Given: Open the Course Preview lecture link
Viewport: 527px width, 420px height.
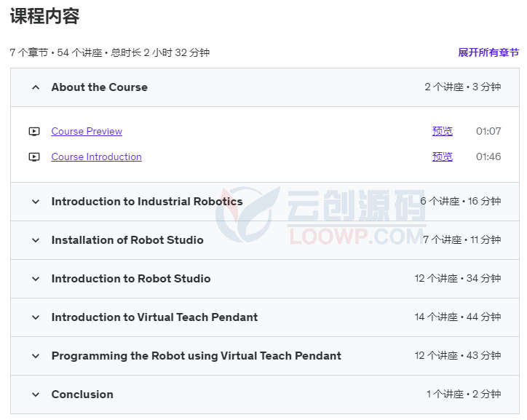Looking at the screenshot, I should [87, 131].
